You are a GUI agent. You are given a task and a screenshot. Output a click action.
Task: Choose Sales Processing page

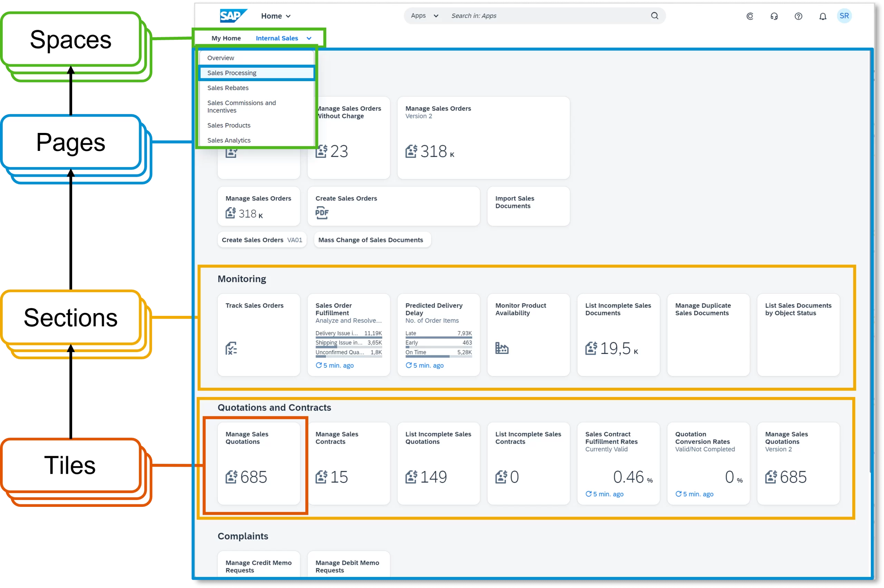coord(257,73)
